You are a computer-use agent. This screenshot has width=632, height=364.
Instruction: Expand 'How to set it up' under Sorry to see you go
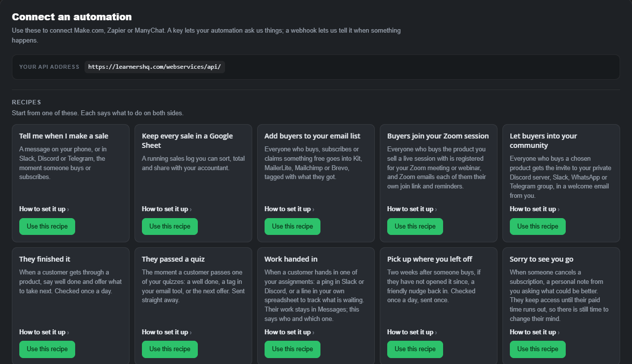(535, 332)
